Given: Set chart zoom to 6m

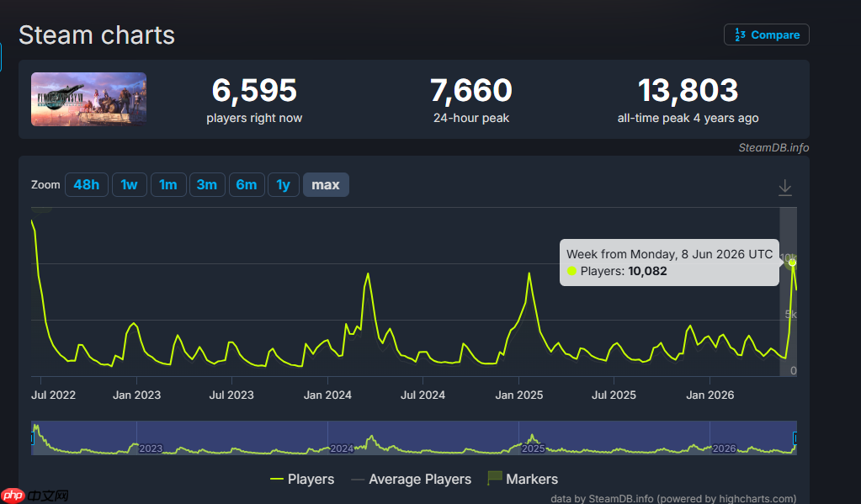Looking at the screenshot, I should 247,184.
